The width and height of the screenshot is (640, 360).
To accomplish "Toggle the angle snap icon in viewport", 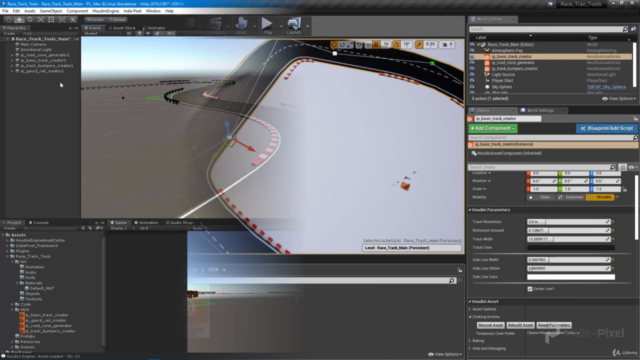I will pos(397,44).
